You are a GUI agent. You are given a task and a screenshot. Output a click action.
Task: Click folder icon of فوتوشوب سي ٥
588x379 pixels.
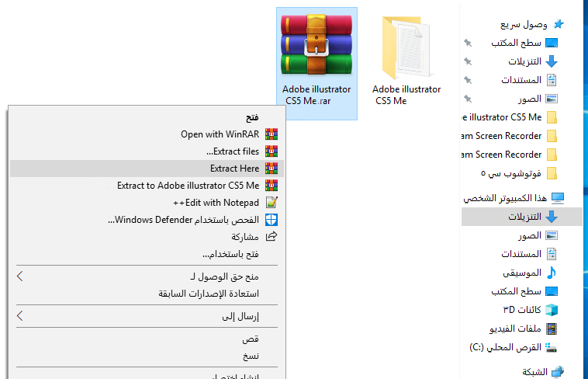[x=552, y=173]
